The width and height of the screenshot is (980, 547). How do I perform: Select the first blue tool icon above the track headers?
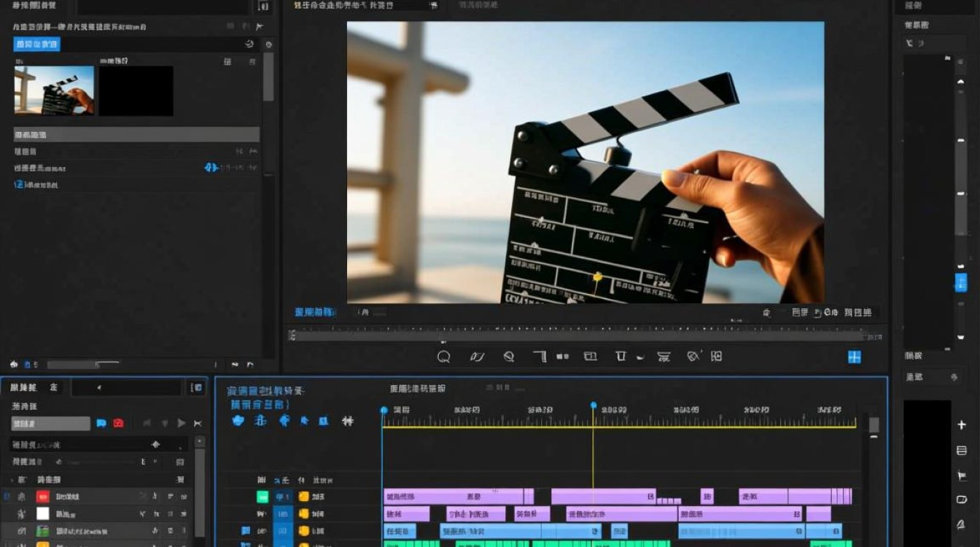point(238,421)
